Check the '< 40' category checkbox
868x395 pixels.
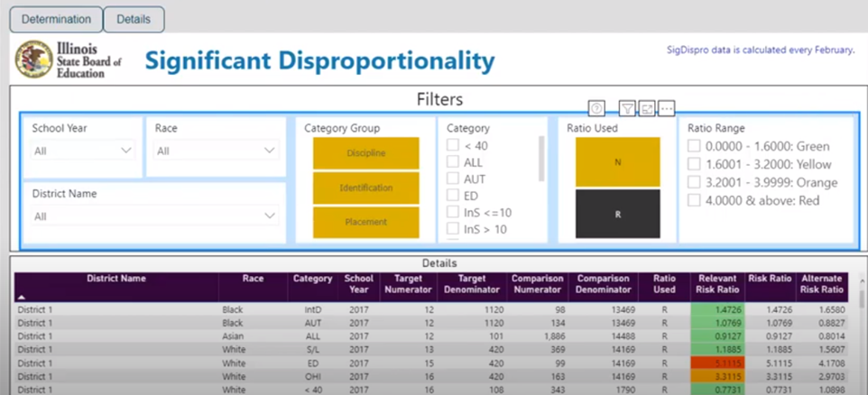point(453,145)
